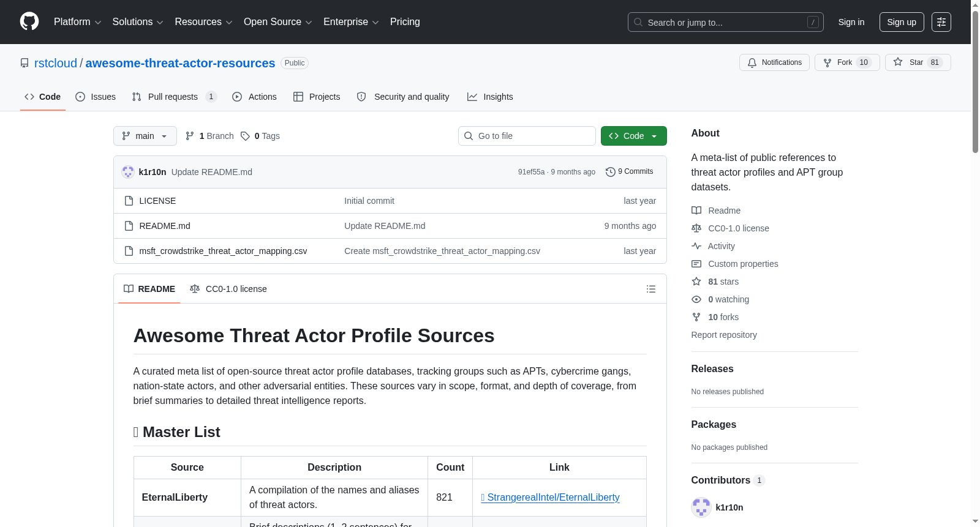Open the README outline list icon
This screenshot has width=980, height=527.
click(651, 289)
